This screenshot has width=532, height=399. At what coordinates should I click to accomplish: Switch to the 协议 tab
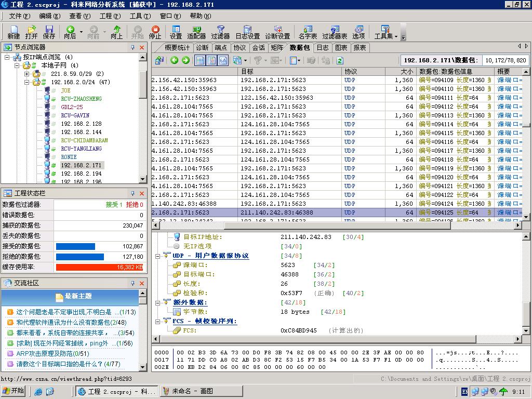coord(240,47)
